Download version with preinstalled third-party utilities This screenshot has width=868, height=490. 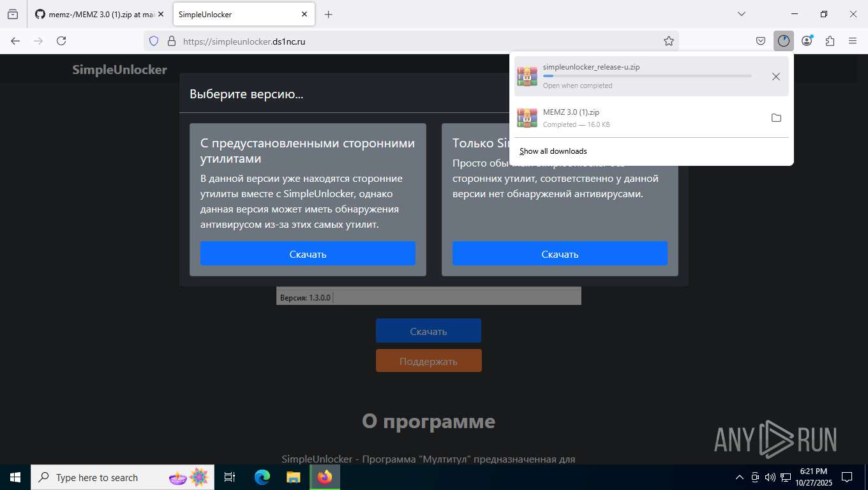click(x=308, y=254)
